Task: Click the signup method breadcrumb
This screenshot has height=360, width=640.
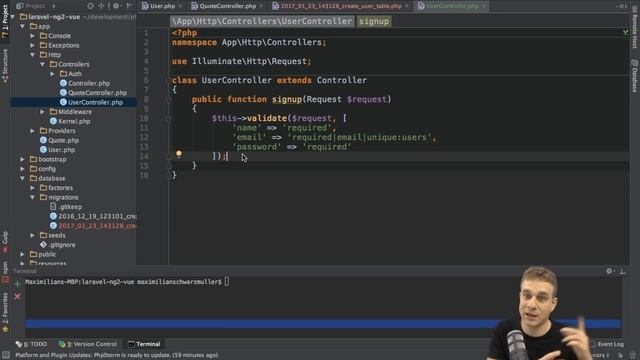Action: point(374,21)
